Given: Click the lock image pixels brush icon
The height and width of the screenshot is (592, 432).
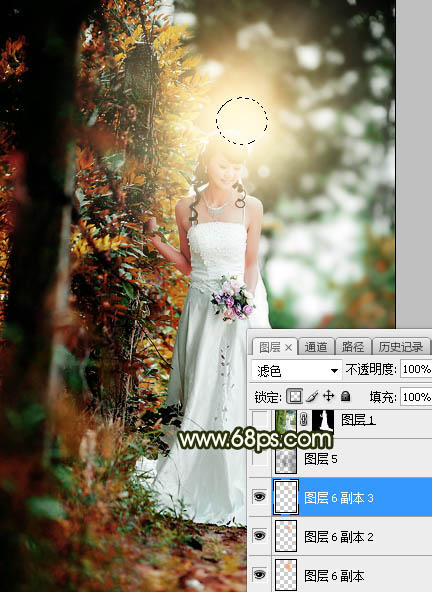Looking at the screenshot, I should pyautogui.click(x=312, y=396).
